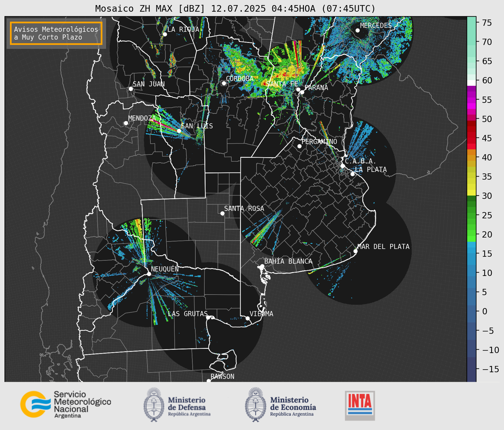Click the Avisos Meteorológicos a Muy Corto Plazo box
Screen dimensions: 504x430
pos(56,33)
